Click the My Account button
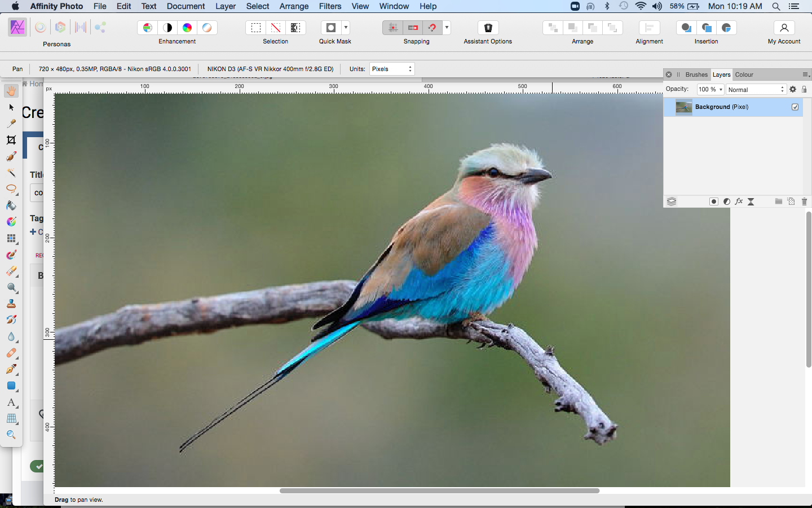This screenshot has height=508, width=812. click(x=784, y=28)
